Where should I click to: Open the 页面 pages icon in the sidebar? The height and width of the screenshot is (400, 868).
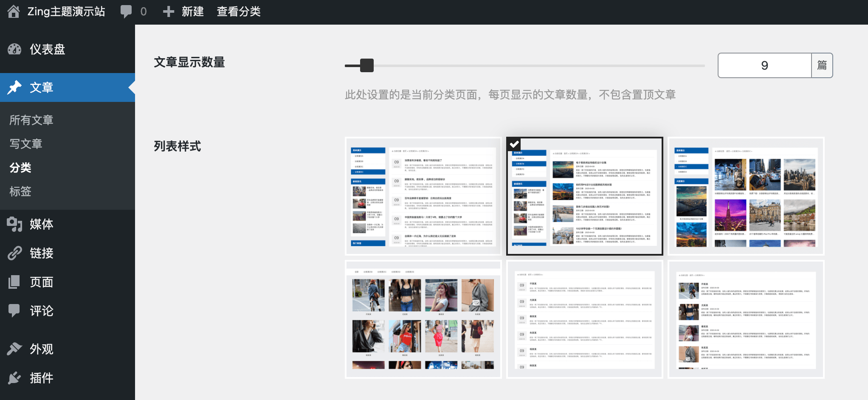tap(14, 282)
